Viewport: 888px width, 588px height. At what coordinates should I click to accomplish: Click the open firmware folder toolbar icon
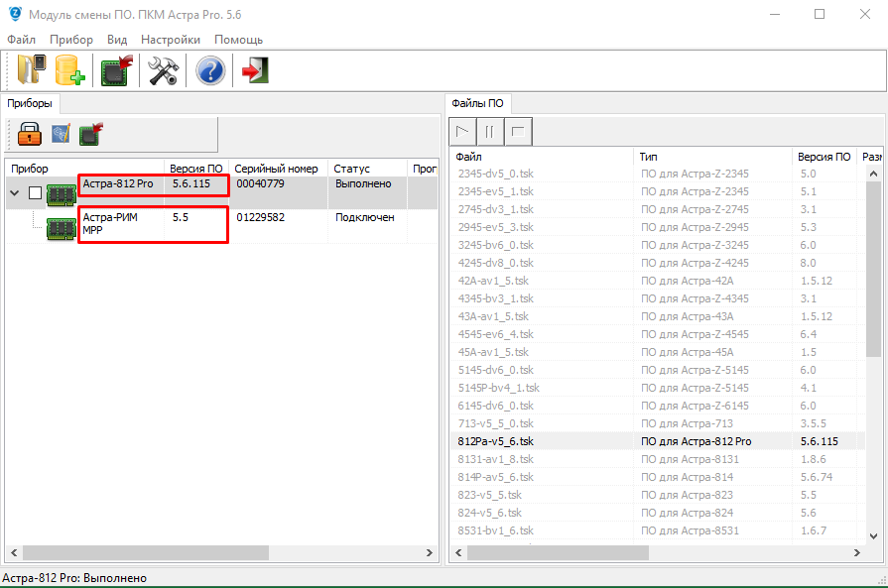pyautogui.click(x=32, y=70)
